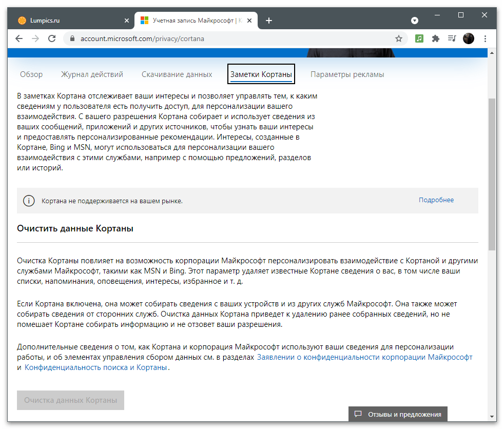Click the text Кортана не поддерживается на вашем рынке

tap(112, 201)
